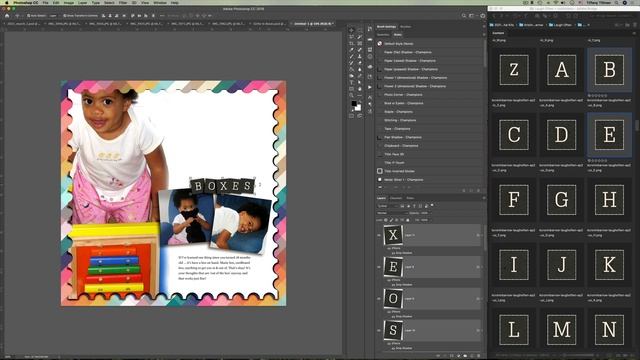The height and width of the screenshot is (360, 640).
Task: Toggle Quick Mask mode icon
Action: 351,116
